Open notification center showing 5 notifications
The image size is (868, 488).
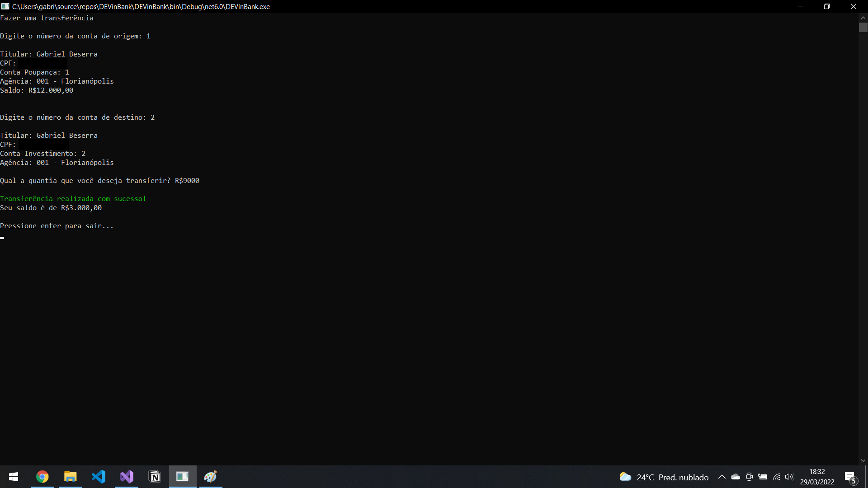(849, 477)
